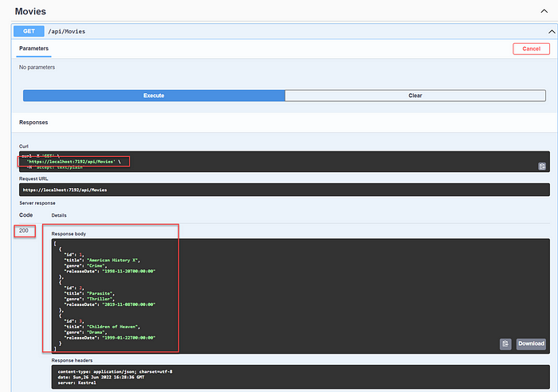
Task: Click the Details column header
Action: [59, 215]
